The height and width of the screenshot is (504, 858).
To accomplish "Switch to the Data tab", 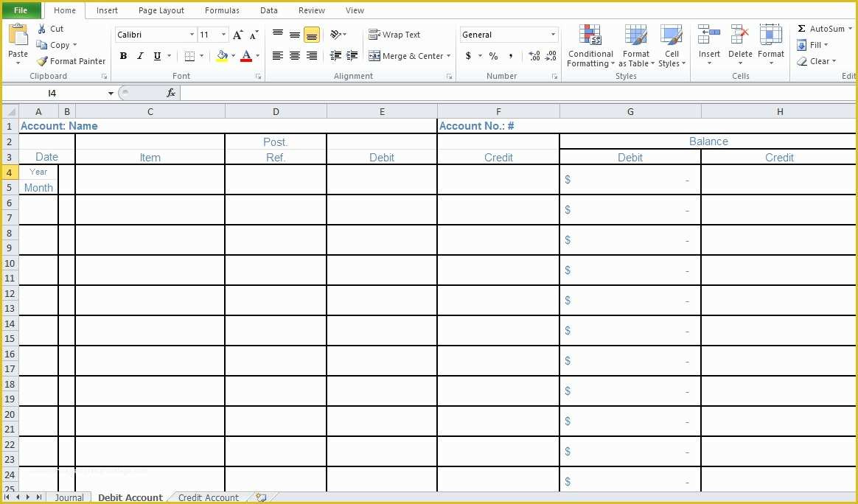I will 268,10.
